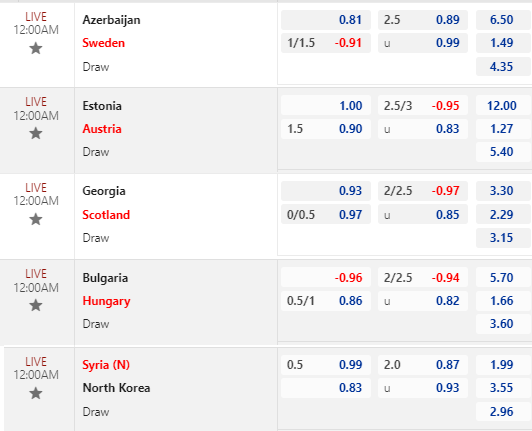
Task: Choose Hungary win odds 1.66
Action: (x=504, y=301)
